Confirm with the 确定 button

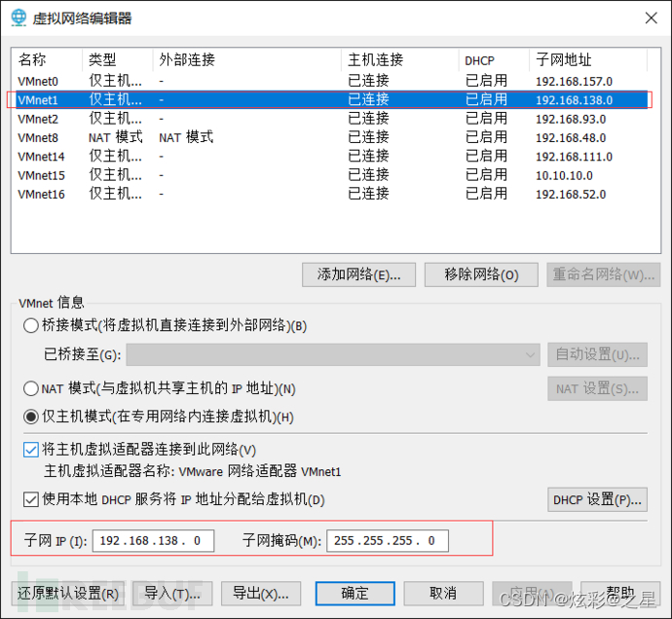(355, 594)
